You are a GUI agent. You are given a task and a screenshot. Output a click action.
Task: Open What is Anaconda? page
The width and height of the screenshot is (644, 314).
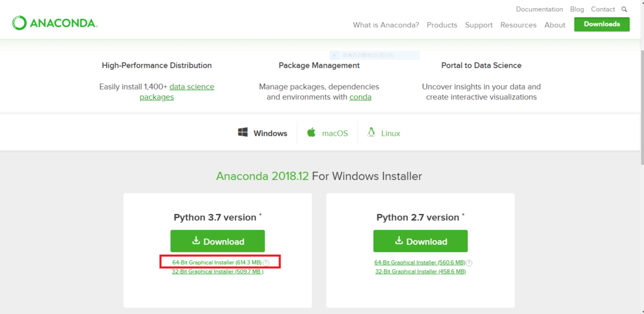point(386,25)
